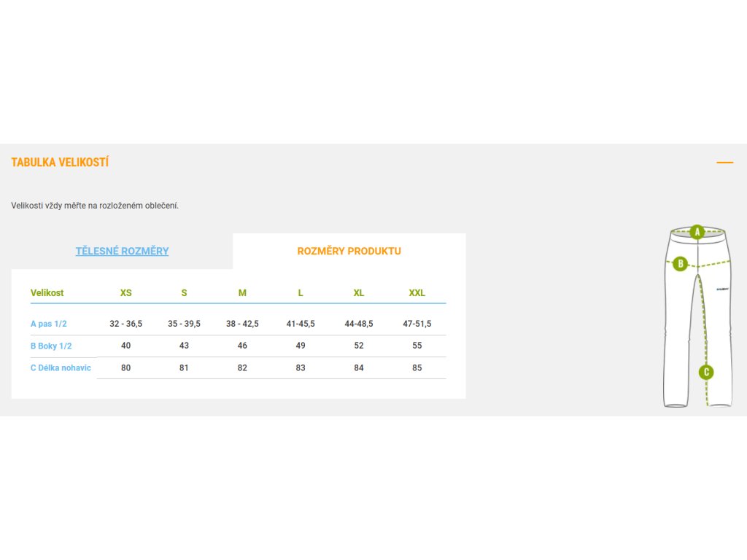Click the S size column header
This screenshot has width=747, height=560.
184,293
